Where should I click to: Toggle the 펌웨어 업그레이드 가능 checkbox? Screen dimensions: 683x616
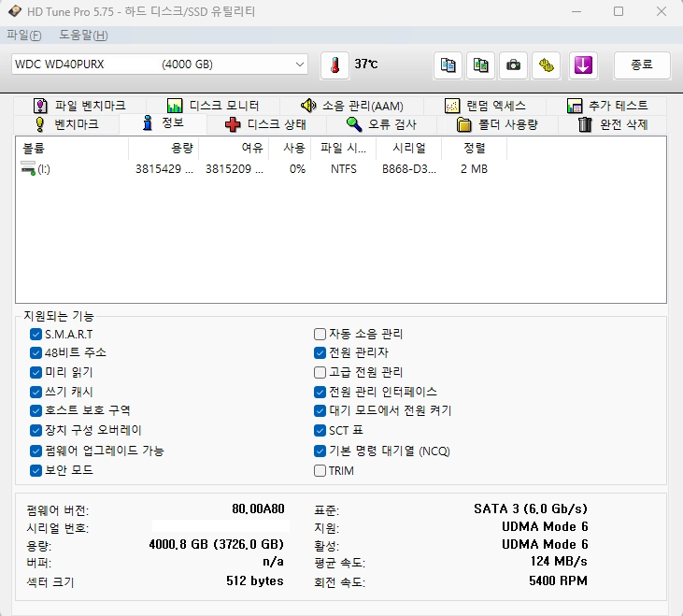(x=36, y=451)
